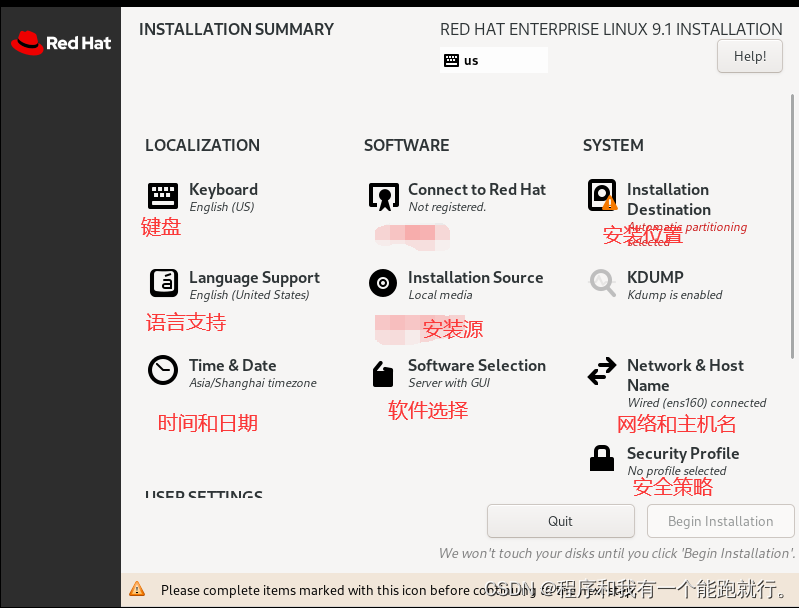Click the Begin Installation button

pyautogui.click(x=721, y=521)
